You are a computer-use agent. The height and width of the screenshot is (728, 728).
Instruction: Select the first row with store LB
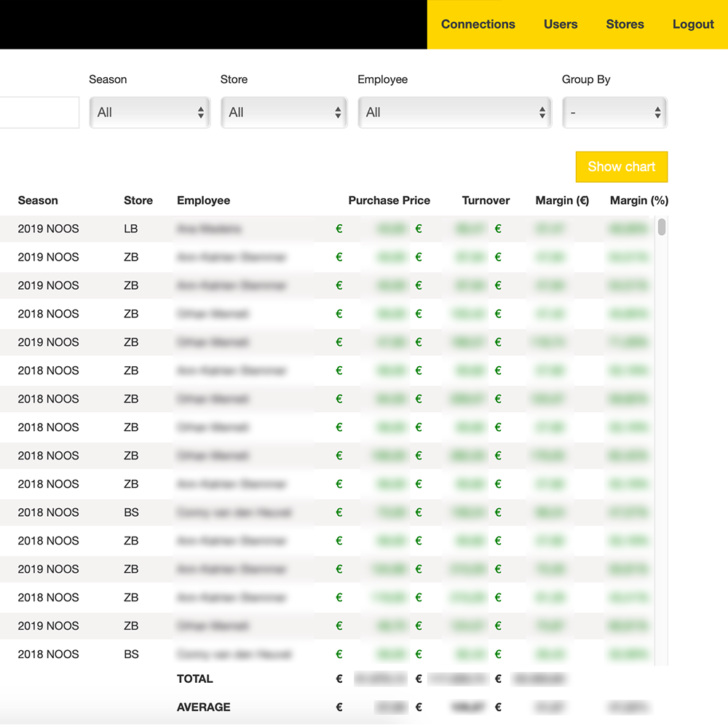coord(131,229)
